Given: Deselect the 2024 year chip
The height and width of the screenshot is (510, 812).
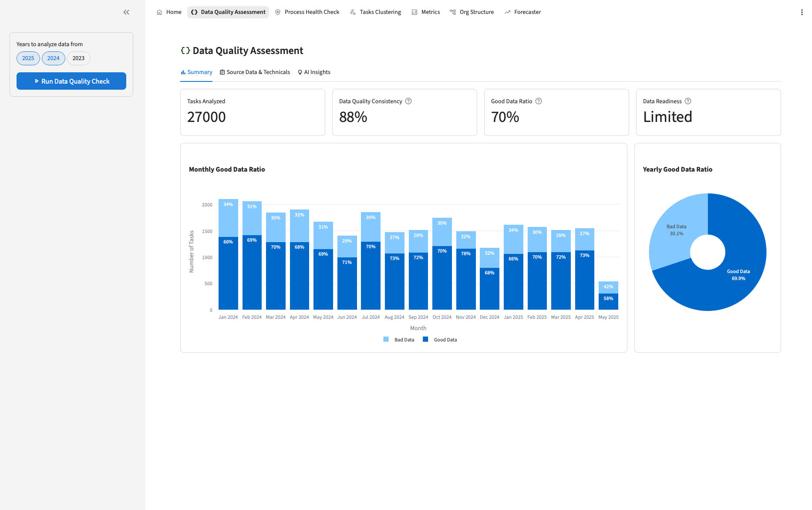Looking at the screenshot, I should click(54, 58).
